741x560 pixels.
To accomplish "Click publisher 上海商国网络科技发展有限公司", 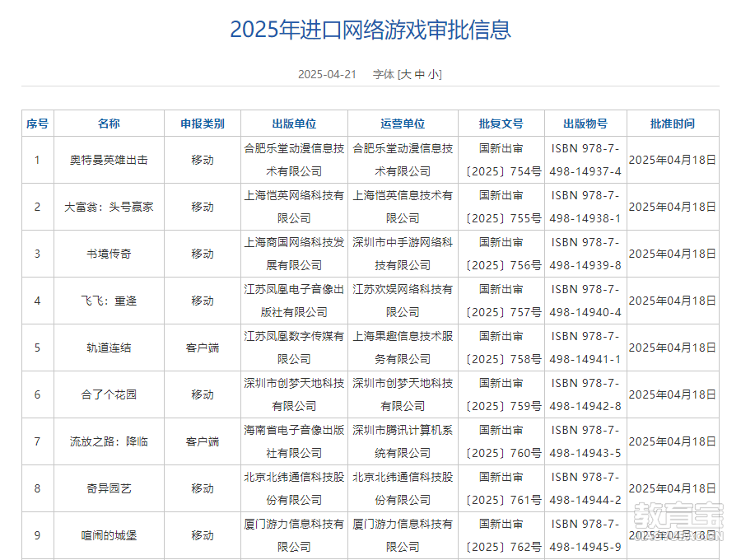I will pyautogui.click(x=294, y=254).
